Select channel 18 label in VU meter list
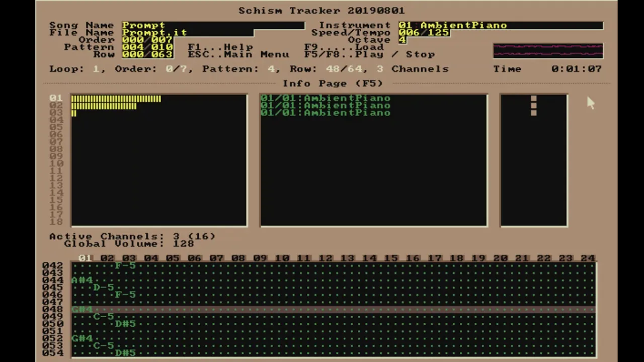 pyautogui.click(x=56, y=222)
